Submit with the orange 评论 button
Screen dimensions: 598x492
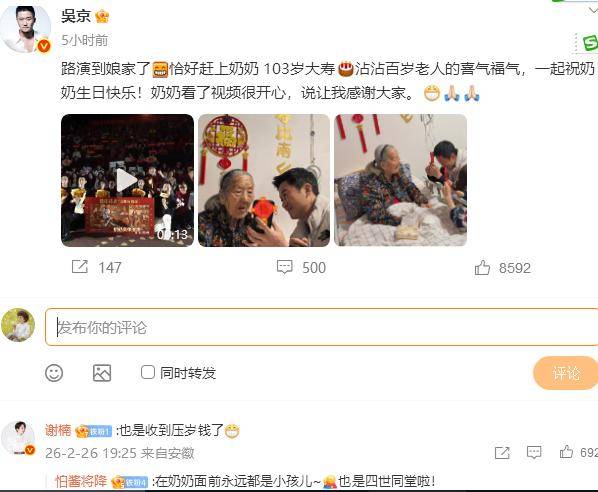566,373
